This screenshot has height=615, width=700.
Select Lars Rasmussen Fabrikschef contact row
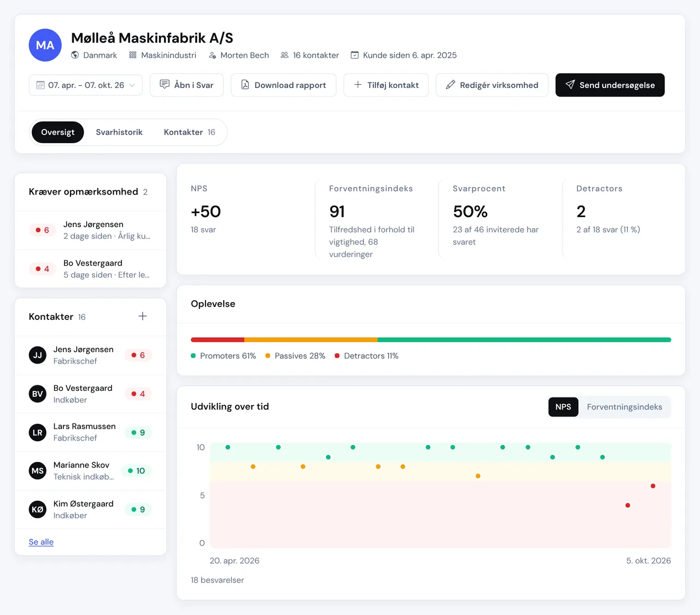91,432
